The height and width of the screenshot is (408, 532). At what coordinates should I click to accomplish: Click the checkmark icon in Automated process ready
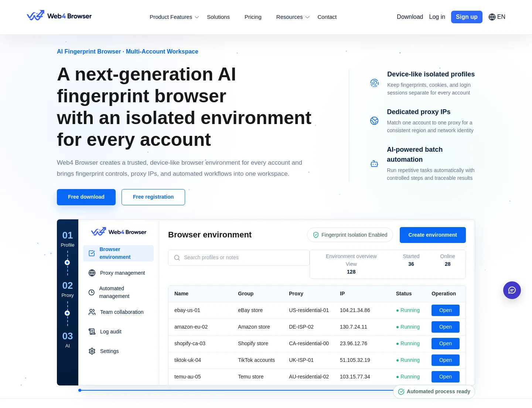click(401, 392)
